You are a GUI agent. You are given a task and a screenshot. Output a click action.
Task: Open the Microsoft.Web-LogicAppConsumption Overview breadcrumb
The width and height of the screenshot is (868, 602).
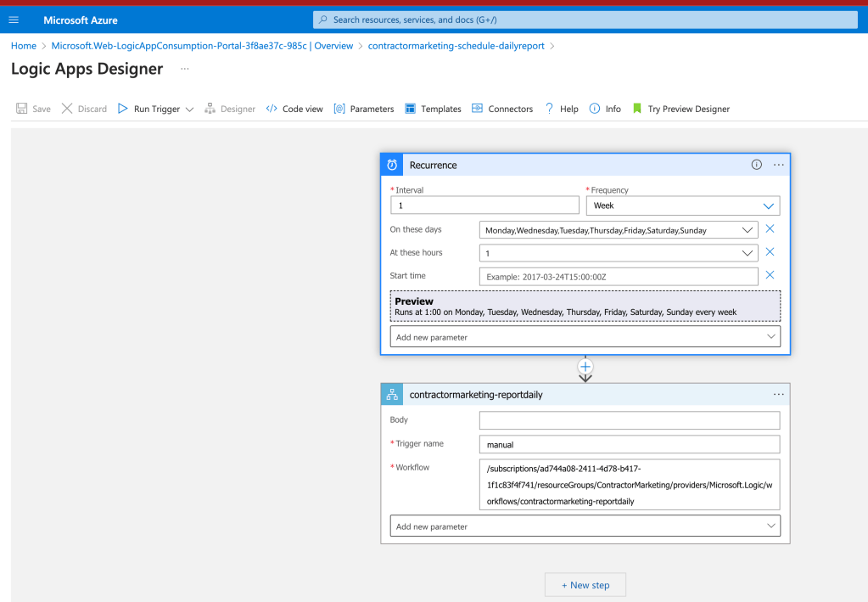(x=202, y=46)
